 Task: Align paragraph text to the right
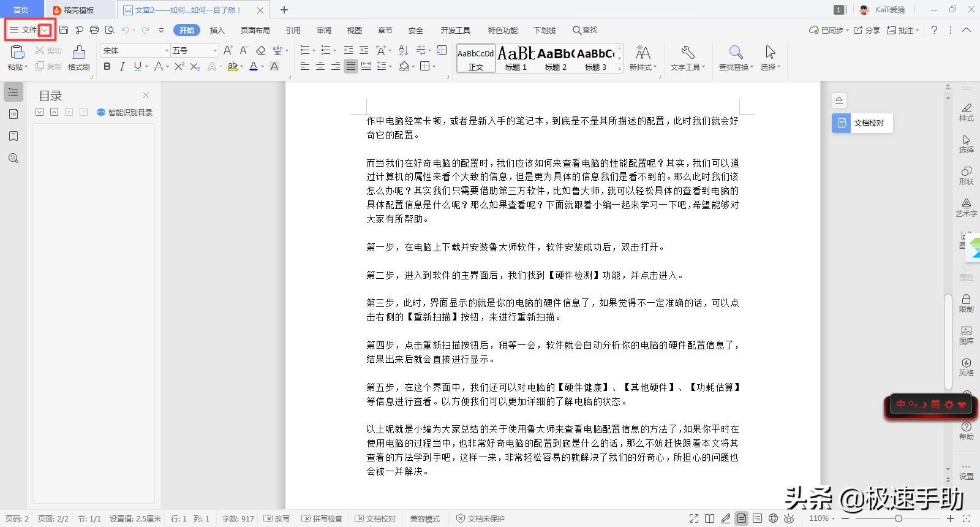pyautogui.click(x=336, y=66)
